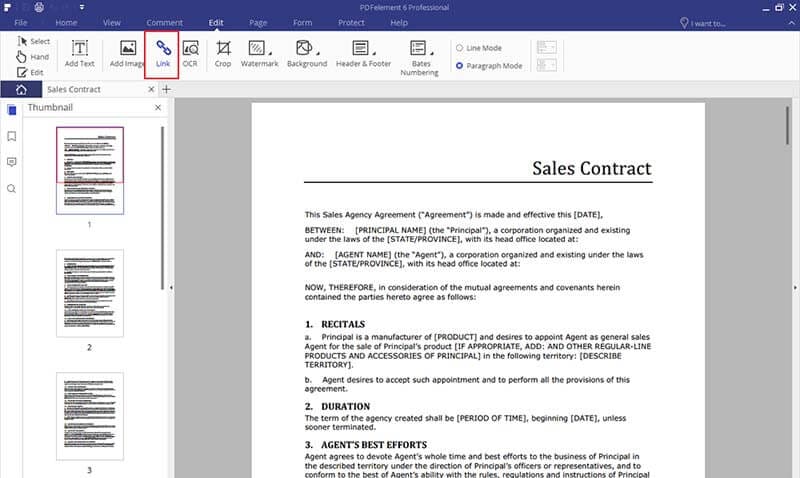
Task: Enable Paragraph Mode radio button
Action: [459, 66]
